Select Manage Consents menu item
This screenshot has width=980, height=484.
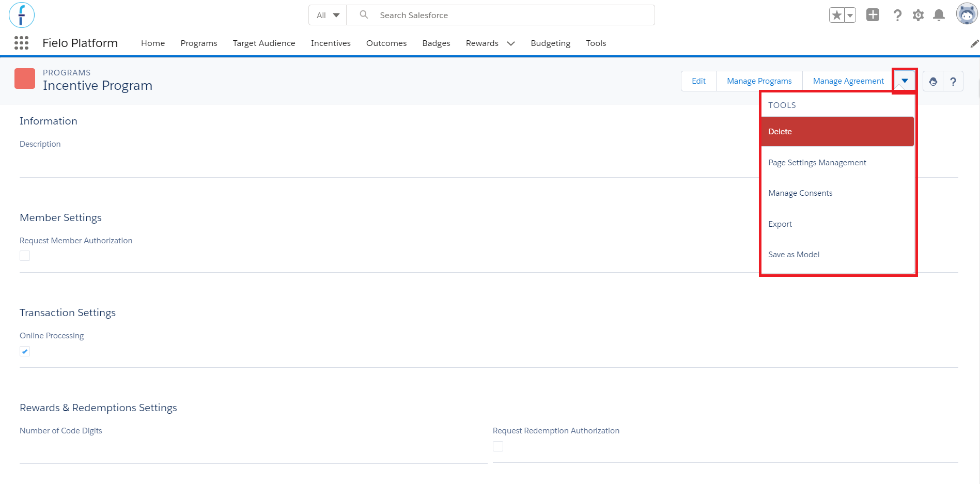[837, 193]
